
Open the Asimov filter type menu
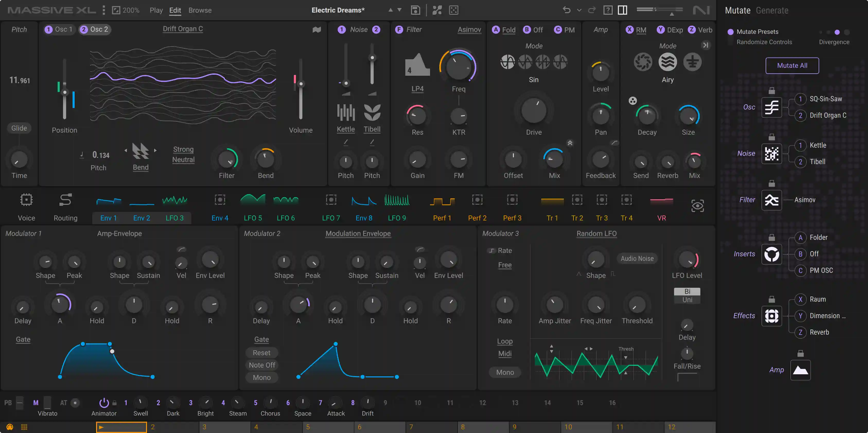[x=469, y=30]
